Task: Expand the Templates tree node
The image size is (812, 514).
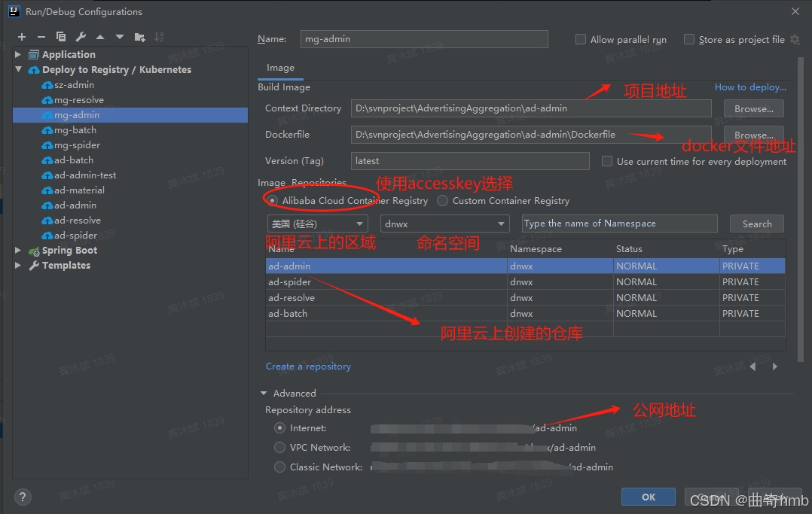Action: pyautogui.click(x=18, y=265)
